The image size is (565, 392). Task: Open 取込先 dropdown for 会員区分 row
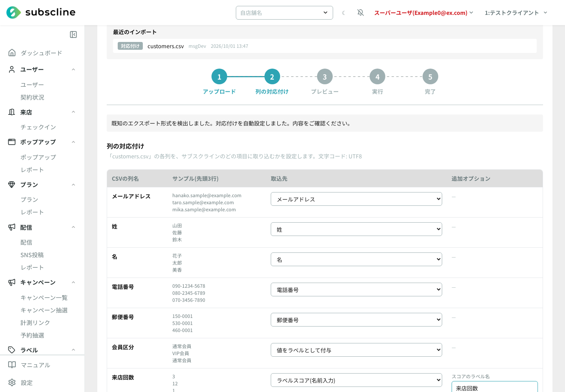[356, 350]
